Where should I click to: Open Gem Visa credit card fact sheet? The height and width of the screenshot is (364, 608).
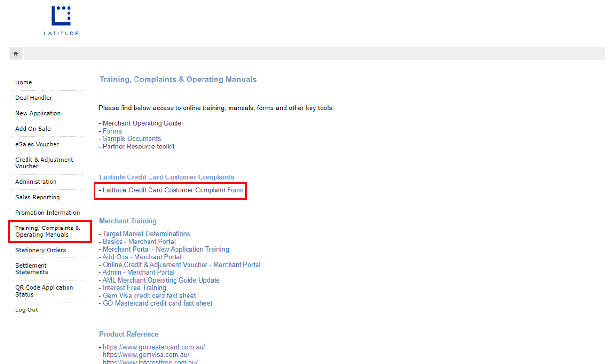click(x=149, y=296)
